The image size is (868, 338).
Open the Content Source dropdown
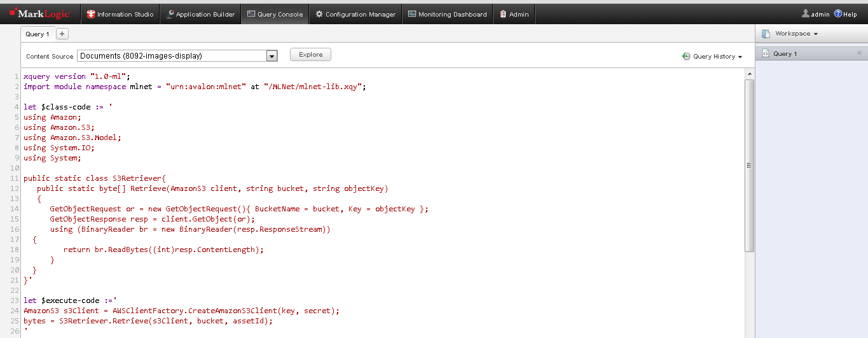[177, 56]
